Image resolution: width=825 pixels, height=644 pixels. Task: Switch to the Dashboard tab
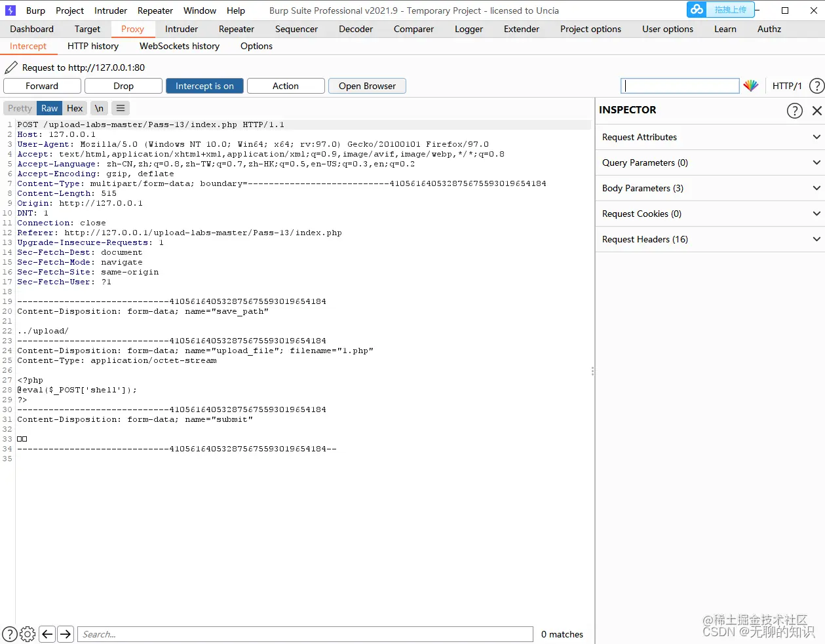(32, 29)
